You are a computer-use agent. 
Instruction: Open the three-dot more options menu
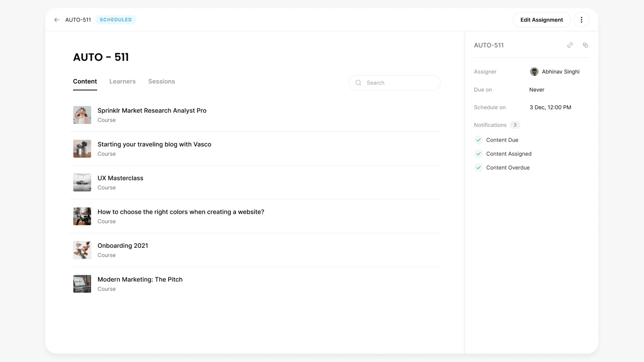click(581, 20)
